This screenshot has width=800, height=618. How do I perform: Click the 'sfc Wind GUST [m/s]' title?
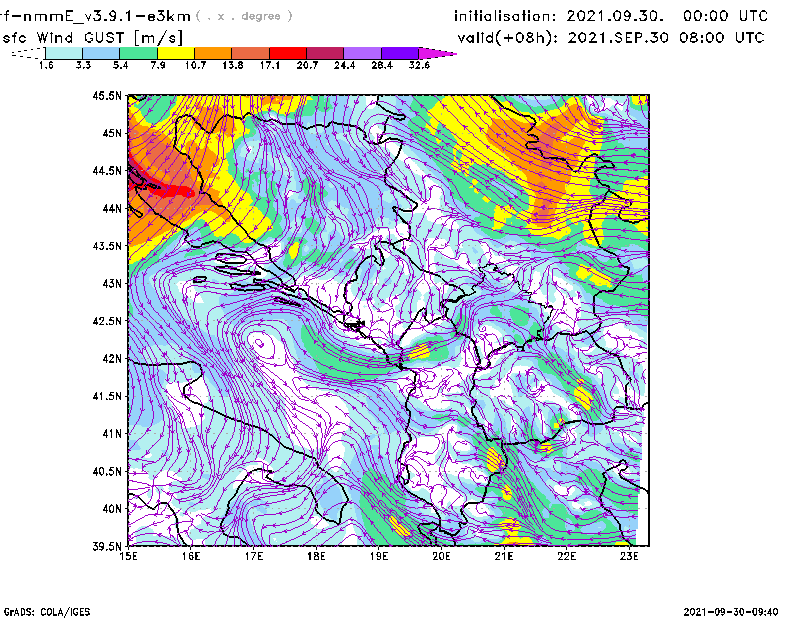click(93, 38)
